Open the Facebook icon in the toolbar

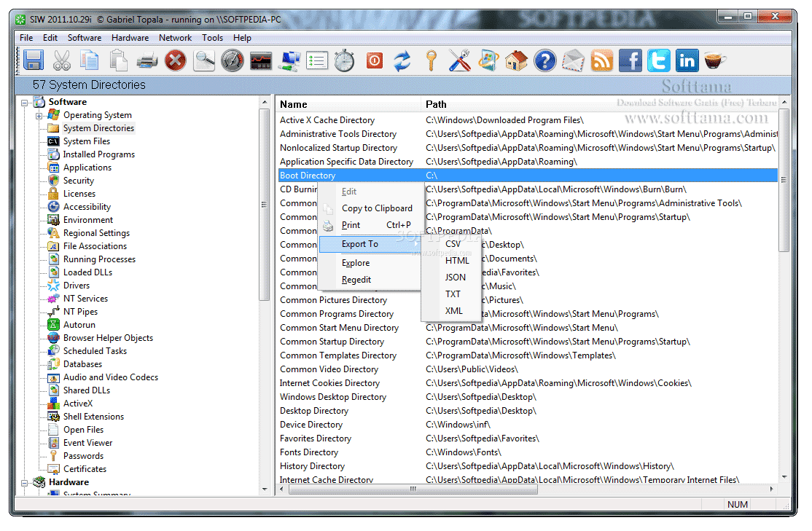(x=630, y=60)
